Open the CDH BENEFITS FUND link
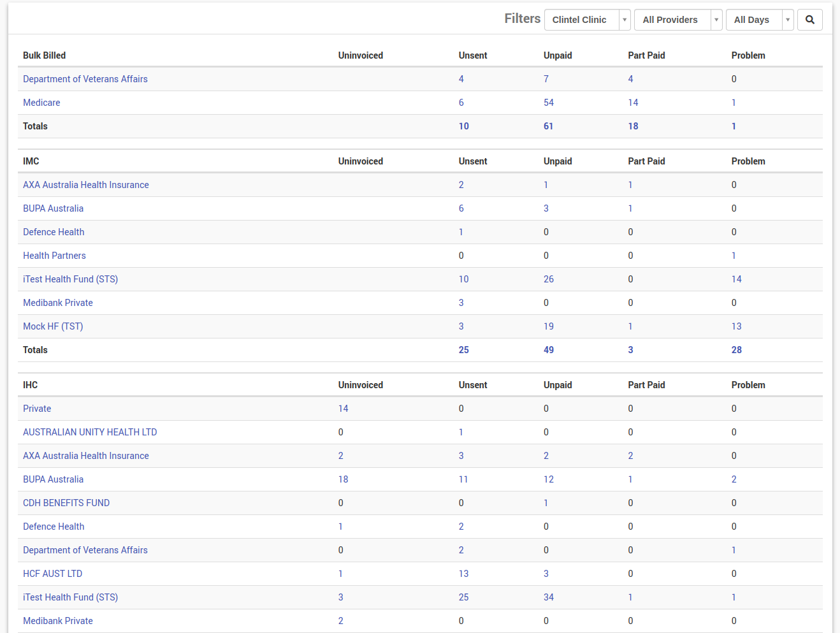 click(66, 503)
